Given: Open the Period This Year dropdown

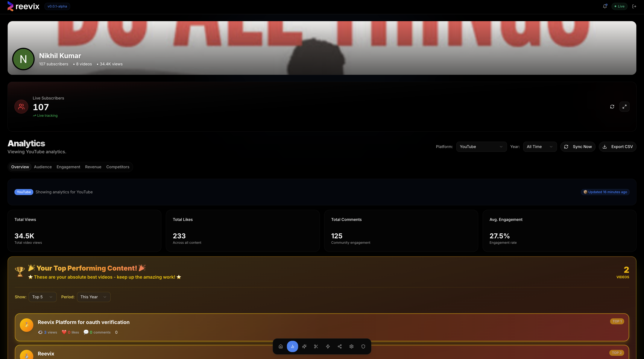Looking at the screenshot, I should pyautogui.click(x=93, y=297).
